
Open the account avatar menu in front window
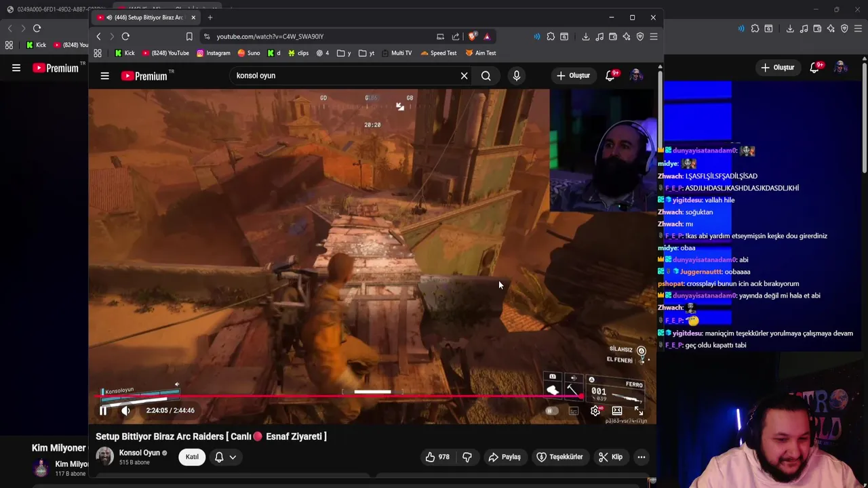point(636,76)
